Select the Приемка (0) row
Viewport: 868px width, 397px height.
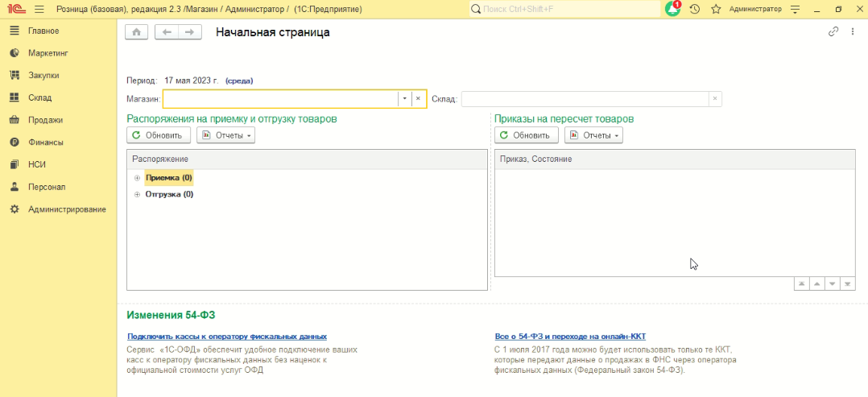pyautogui.click(x=169, y=178)
